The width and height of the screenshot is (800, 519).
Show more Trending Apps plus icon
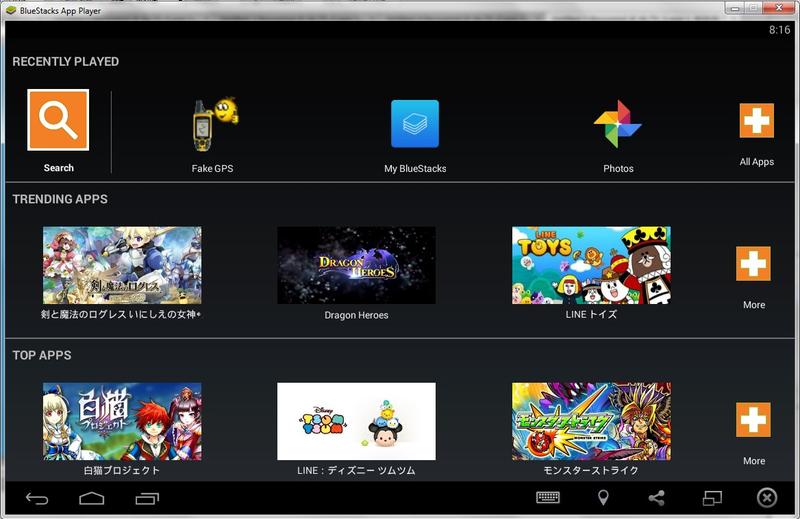(753, 263)
